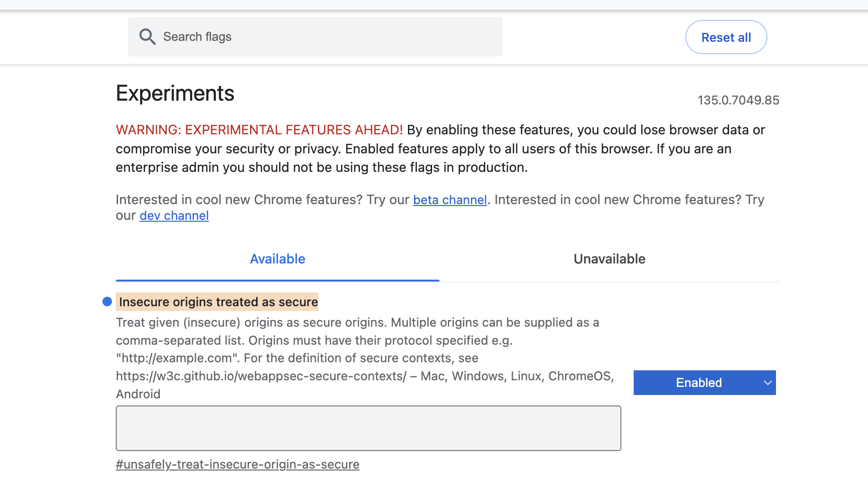
Task: Click the blue modified-flag dot indicator
Action: 107,301
